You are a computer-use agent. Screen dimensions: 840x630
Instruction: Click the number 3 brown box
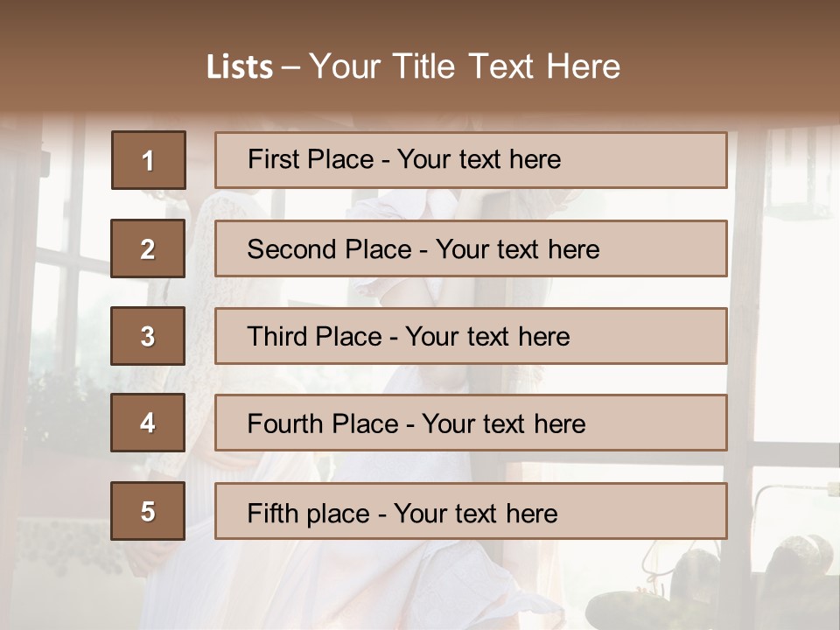tap(148, 336)
